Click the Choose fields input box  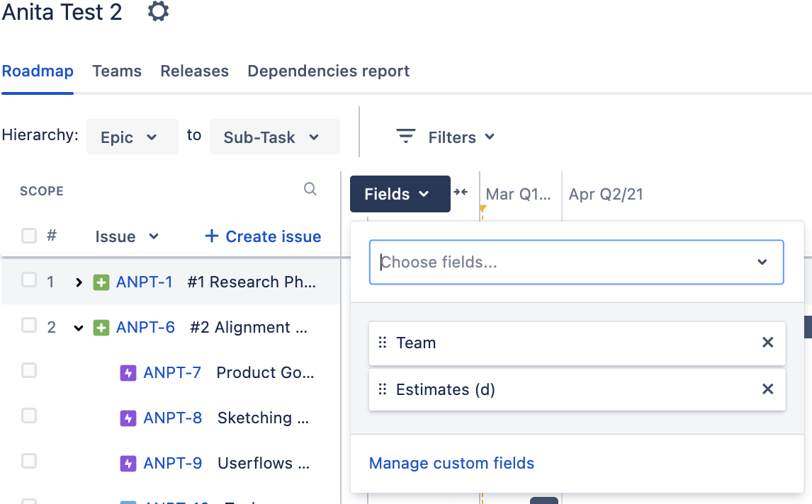(x=576, y=262)
